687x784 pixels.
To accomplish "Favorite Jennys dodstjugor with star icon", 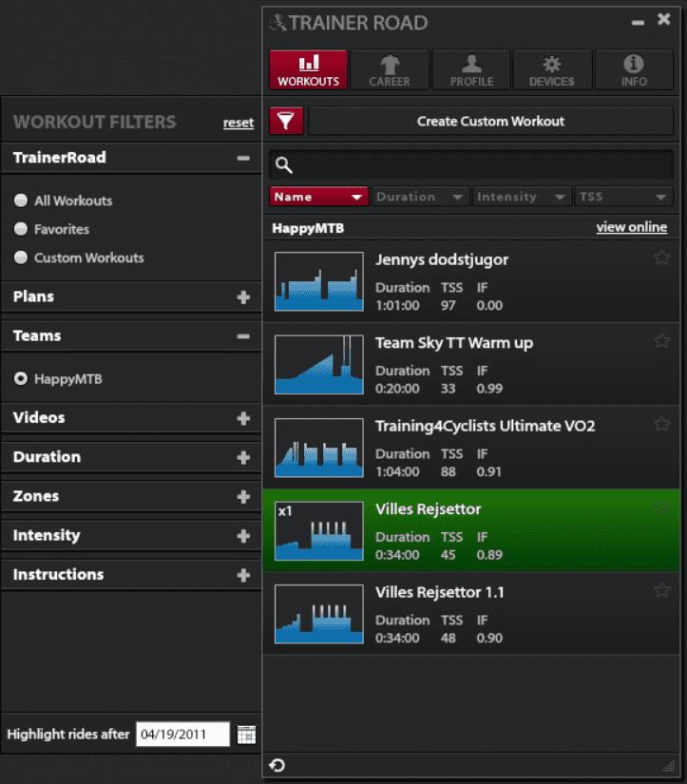I will tap(662, 258).
